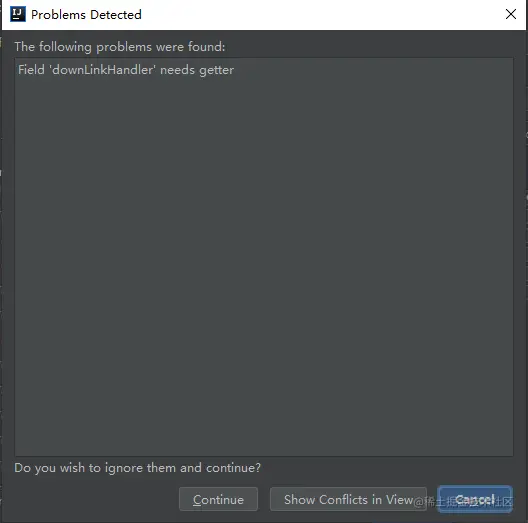Click the underlined C on Continue
Screen dimensions: 528x523
tap(197, 499)
